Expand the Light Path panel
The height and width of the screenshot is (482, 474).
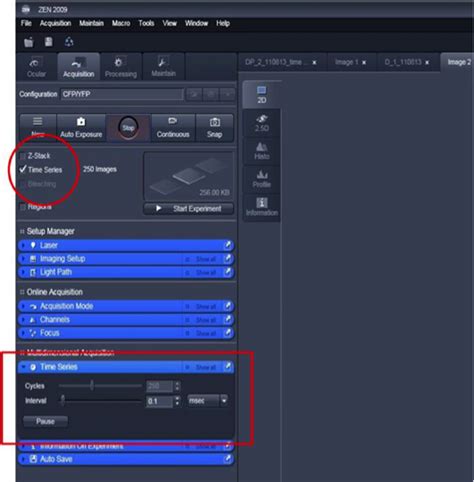[x=23, y=272]
